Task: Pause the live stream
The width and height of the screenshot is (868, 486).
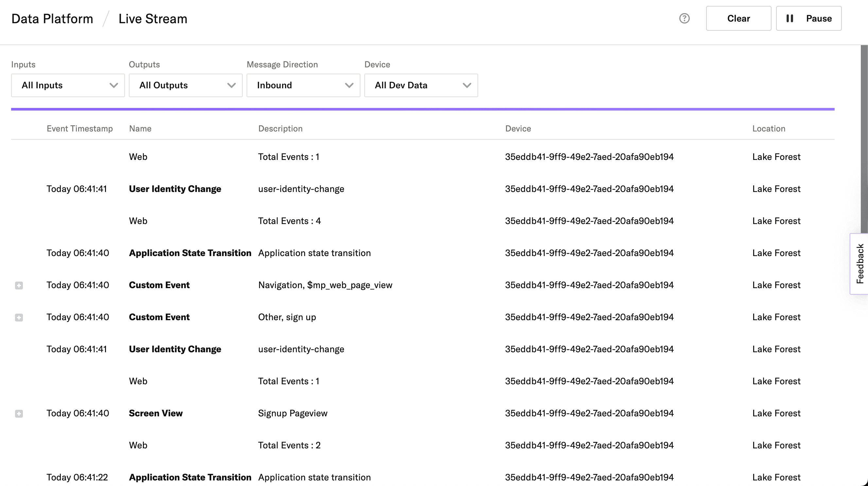Action: [x=808, y=19]
